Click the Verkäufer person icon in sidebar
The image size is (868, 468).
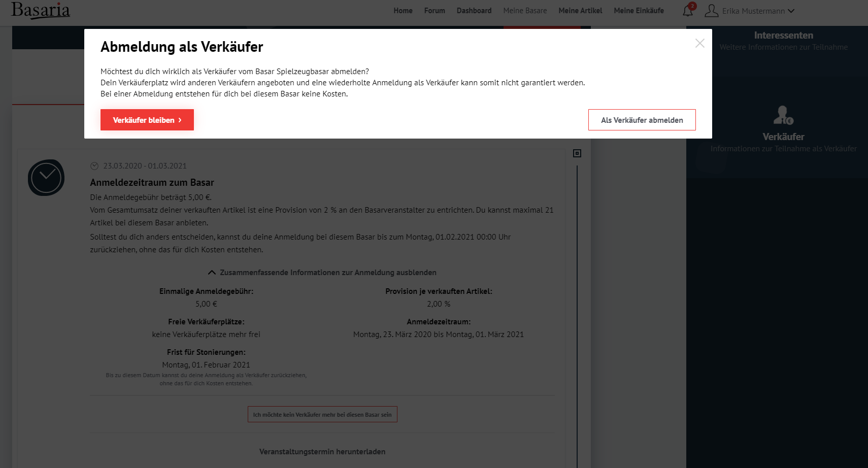point(783,115)
